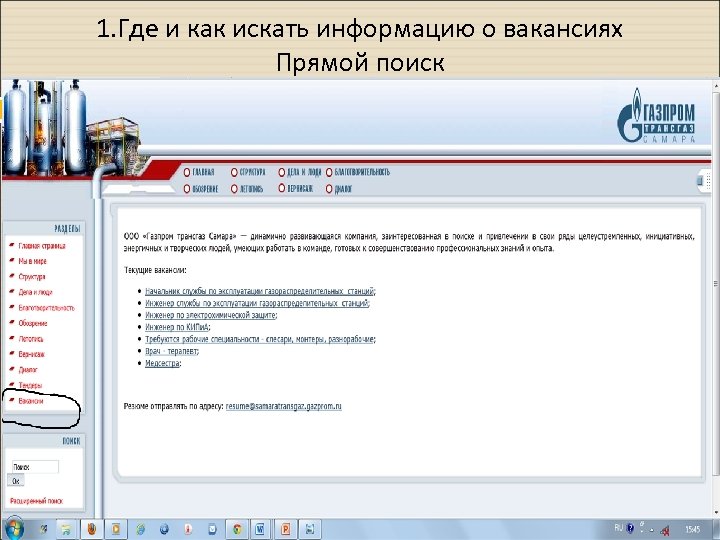The width and height of the screenshot is (720, 540).
Task: Open Мы в мире sidebar section
Action: [x=32, y=261]
